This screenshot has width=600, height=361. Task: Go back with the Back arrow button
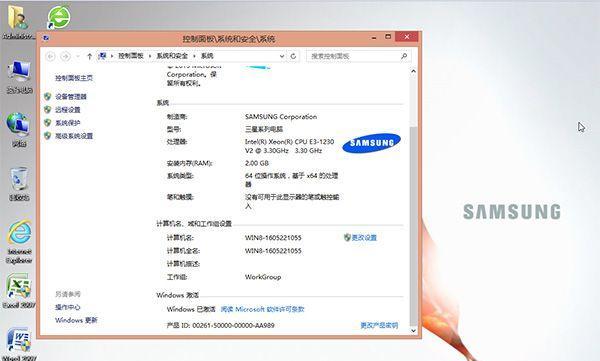51,56
